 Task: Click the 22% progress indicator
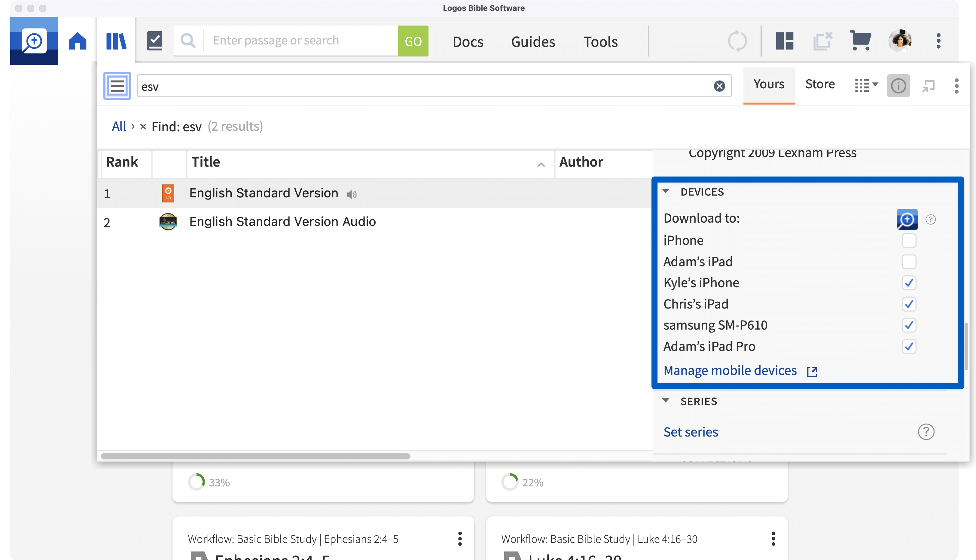click(522, 482)
